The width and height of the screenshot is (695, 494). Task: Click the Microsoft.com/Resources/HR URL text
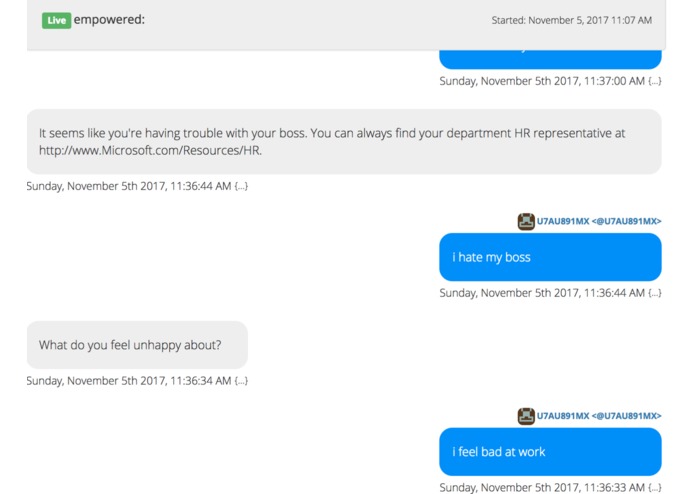[x=150, y=151]
